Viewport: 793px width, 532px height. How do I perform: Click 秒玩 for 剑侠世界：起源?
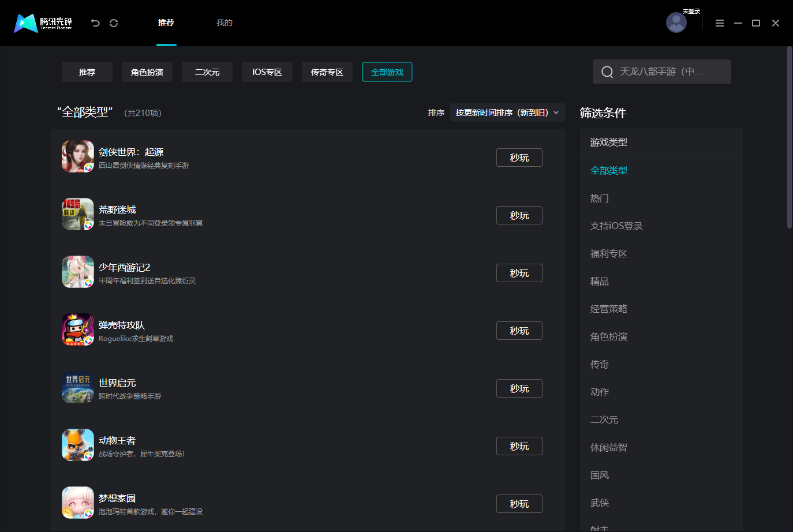[x=519, y=158]
